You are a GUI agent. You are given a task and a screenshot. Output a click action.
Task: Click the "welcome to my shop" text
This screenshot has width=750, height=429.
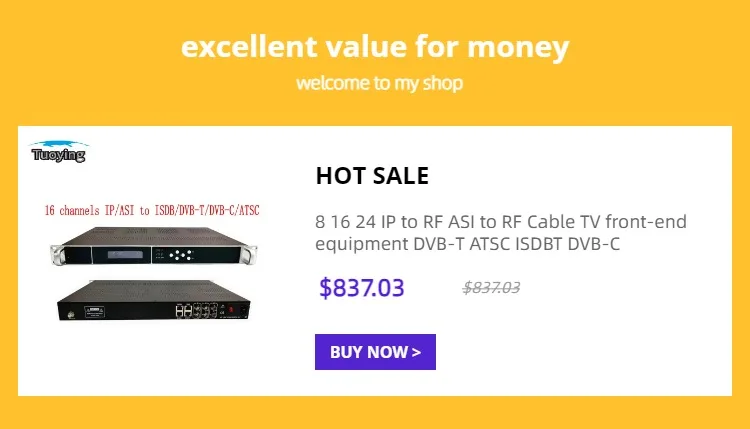(379, 83)
